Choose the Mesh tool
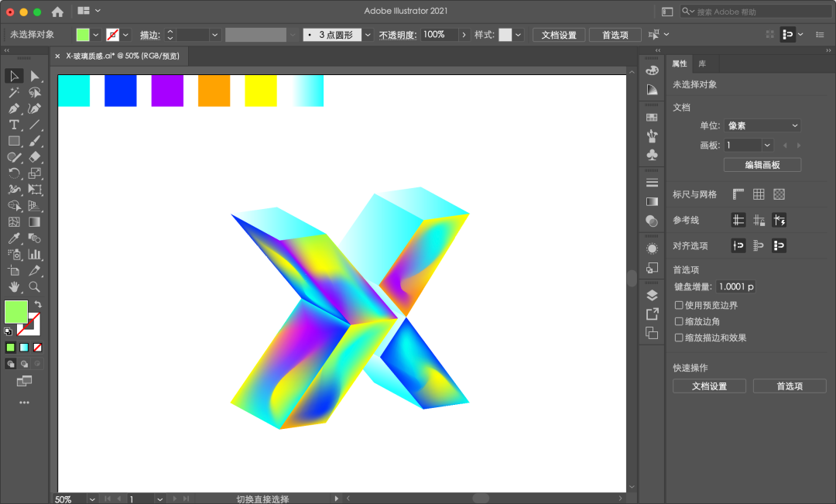The width and height of the screenshot is (836, 504). pos(14,222)
